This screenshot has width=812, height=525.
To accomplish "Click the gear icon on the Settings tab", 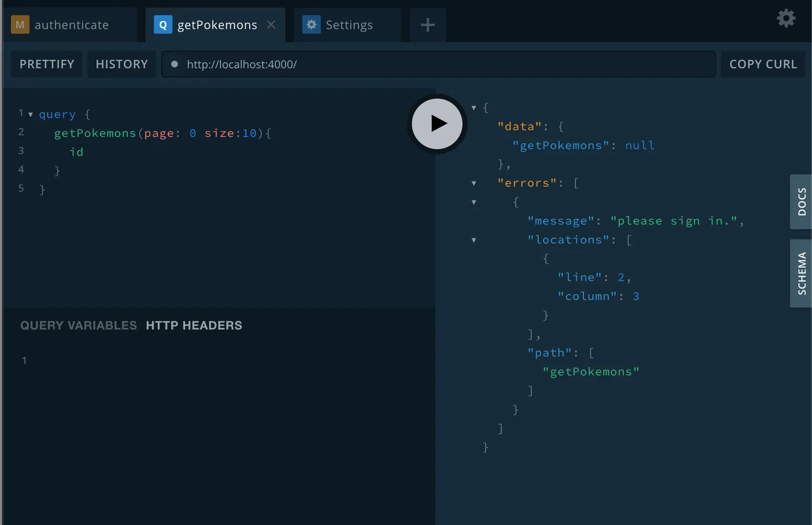I will point(311,24).
